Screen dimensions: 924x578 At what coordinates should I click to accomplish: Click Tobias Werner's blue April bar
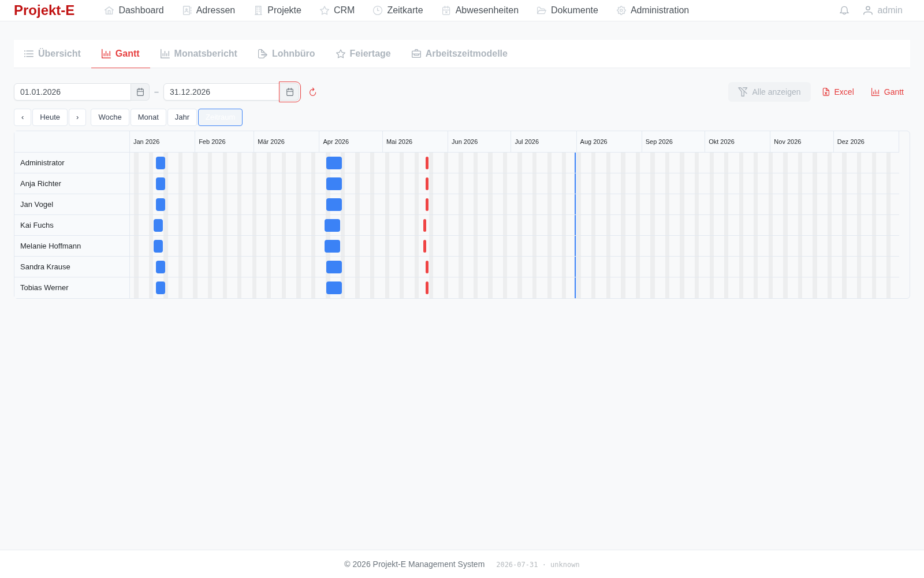334,288
